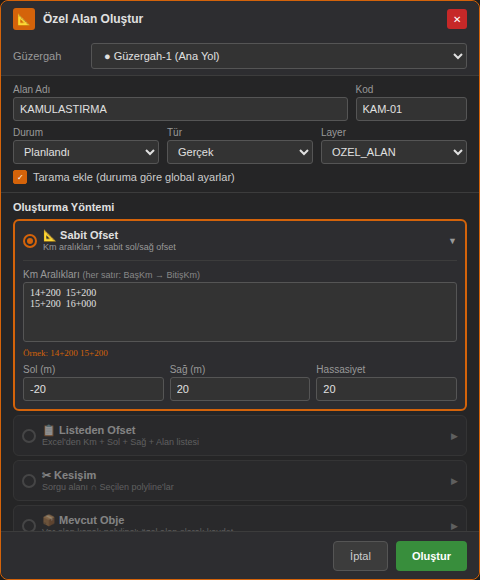The image size is (480, 580).
Task: Click the Örnek: 14+200 15+200 hint text
Action: 66,353
